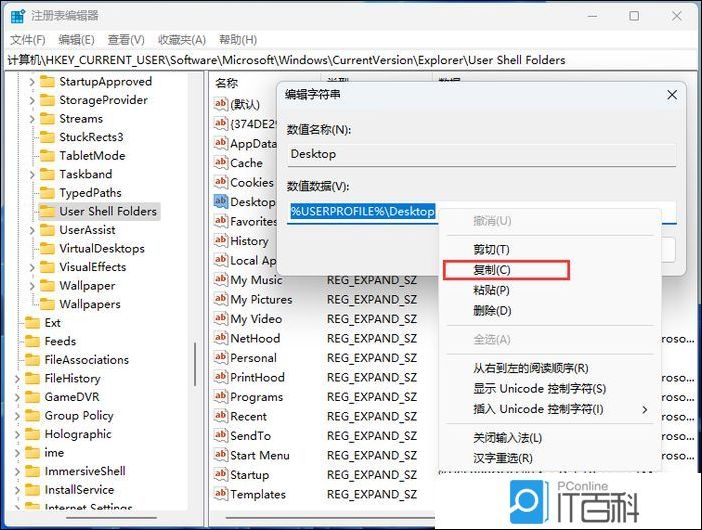Select the Wallpapers folder icon
Image resolution: width=702 pixels, height=530 pixels.
(x=47, y=304)
